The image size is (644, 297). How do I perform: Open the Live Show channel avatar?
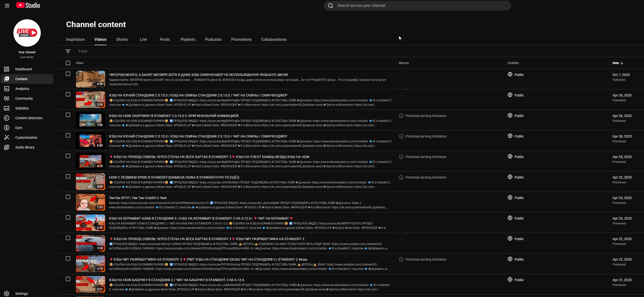click(x=27, y=33)
